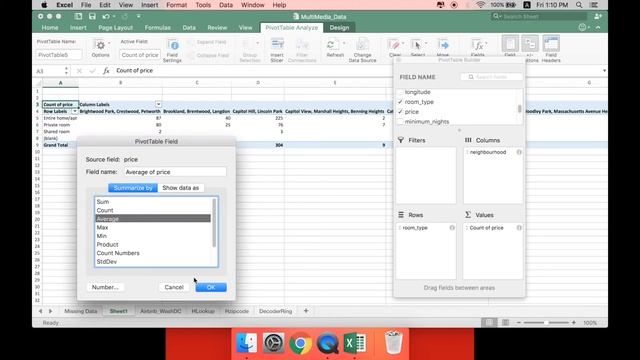The image size is (640, 360).
Task: Click the insert function fx icon
Action: [x=106, y=71]
